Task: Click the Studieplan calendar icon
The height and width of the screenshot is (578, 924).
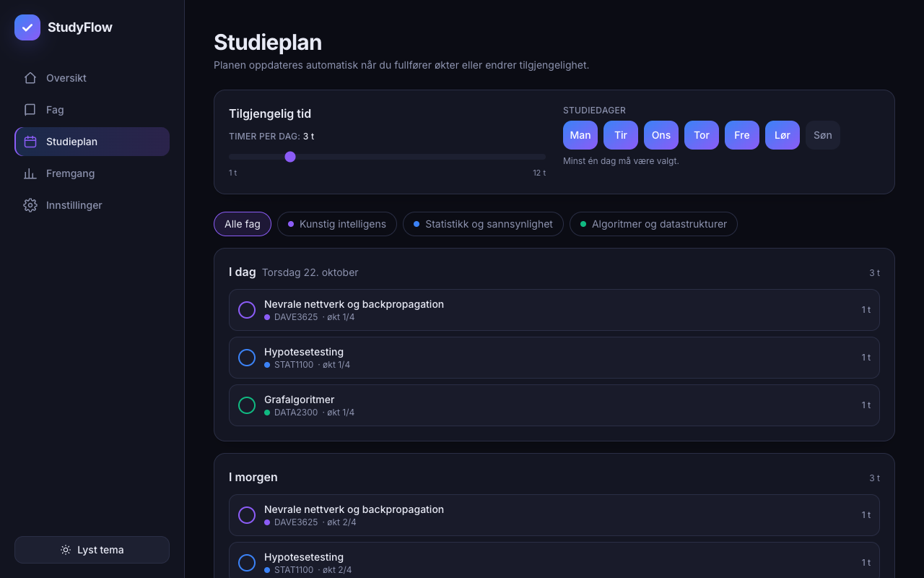Action: (x=30, y=142)
